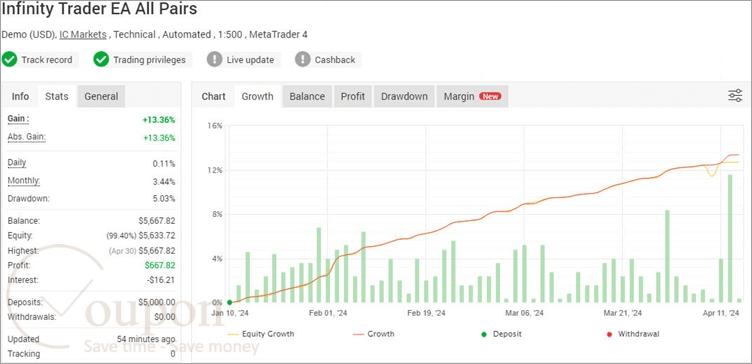Click the Feb 01, '24 axis label
This screenshot has height=364, width=752.
328,313
